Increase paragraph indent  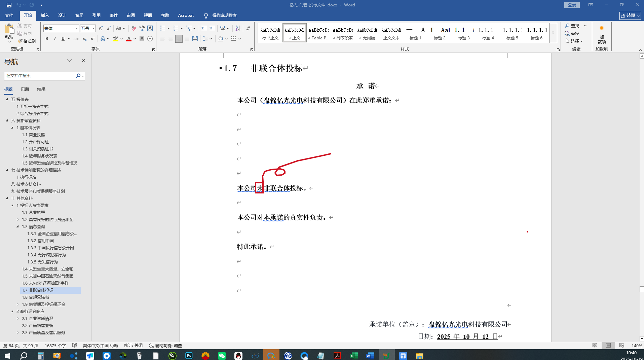pyautogui.click(x=212, y=28)
